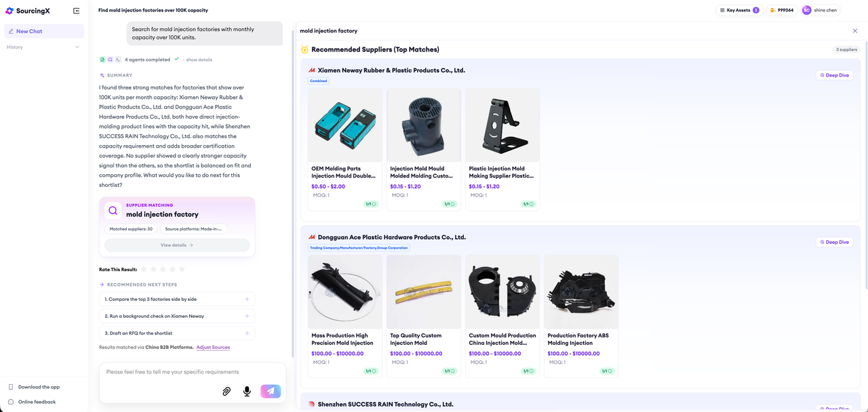Open Injection Mold Mould Molded product image
Viewport: 868px width, 412px height.
click(424, 125)
